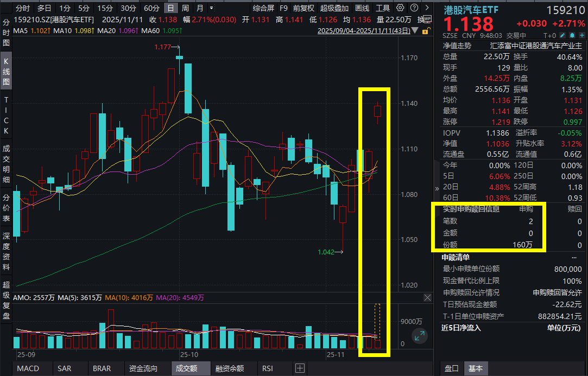The image size is (588, 376).
Task: Switch candlestick view by selecting 日 period
Action: coord(171,7)
